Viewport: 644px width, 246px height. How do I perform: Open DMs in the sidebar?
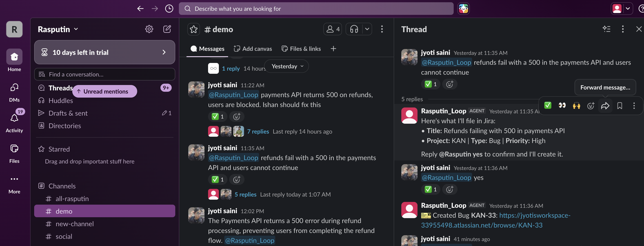pos(14,93)
